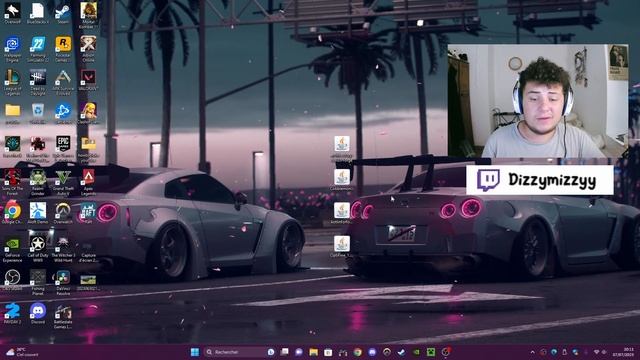Screen dimensions: 640x360
Task: Launch Grand Theft Auto V desktop shortcut
Action: click(x=63, y=182)
